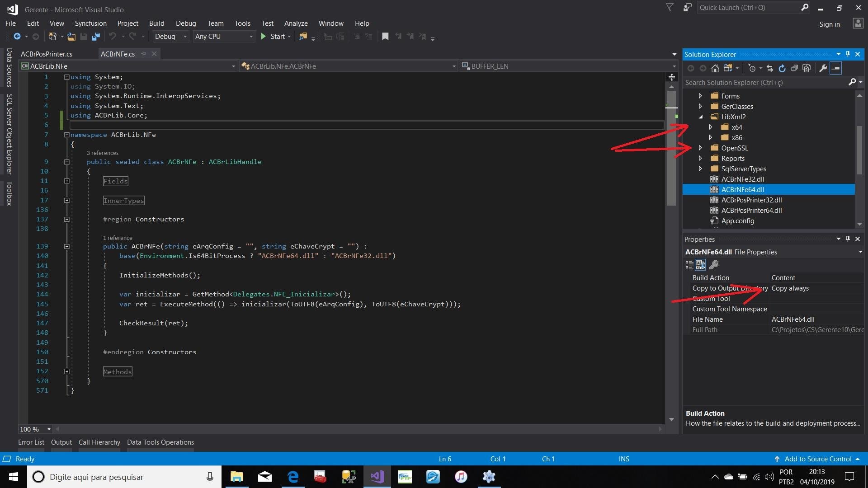The height and width of the screenshot is (488, 868).
Task: Open the Analyze menu
Action: (296, 23)
